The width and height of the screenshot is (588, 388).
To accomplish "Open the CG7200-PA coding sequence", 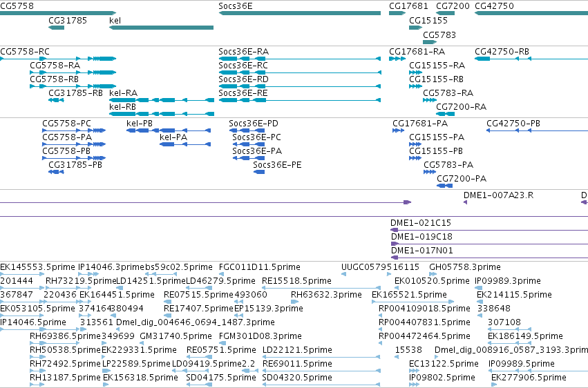I will 445,186.
